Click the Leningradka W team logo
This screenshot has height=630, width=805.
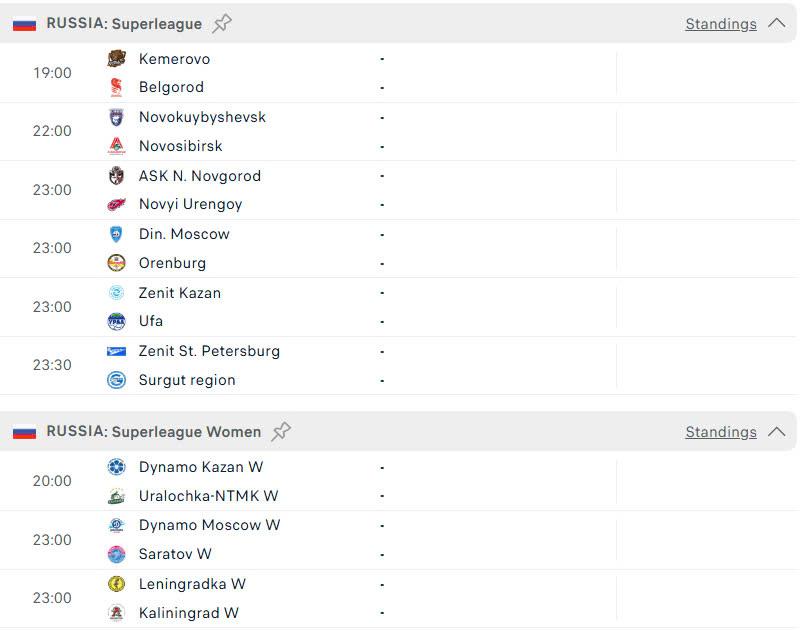pos(117,584)
